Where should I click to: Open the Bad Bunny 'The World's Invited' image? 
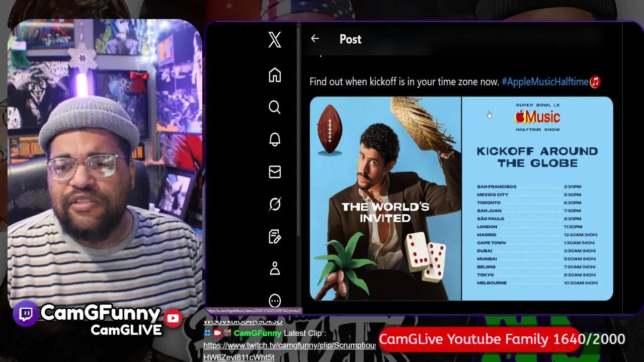pyautogui.click(x=385, y=199)
